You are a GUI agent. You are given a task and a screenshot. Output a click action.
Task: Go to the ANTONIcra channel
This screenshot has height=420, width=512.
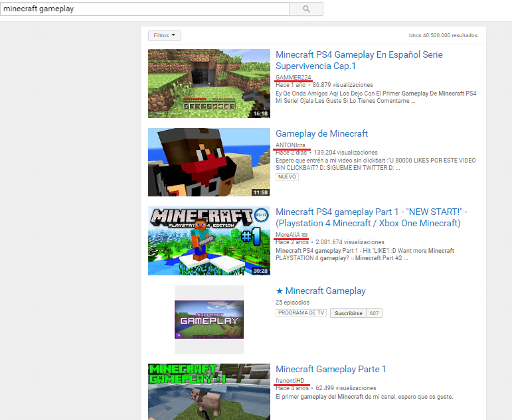pos(292,145)
